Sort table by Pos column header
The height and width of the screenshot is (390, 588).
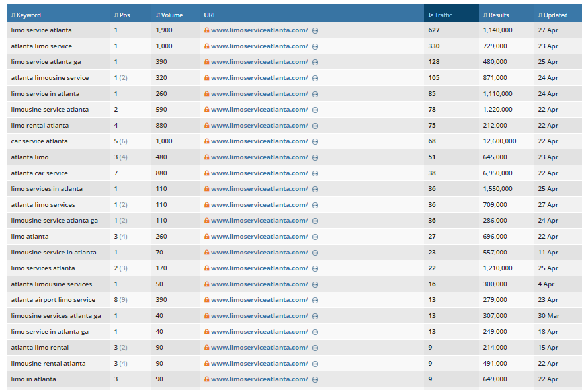(122, 15)
